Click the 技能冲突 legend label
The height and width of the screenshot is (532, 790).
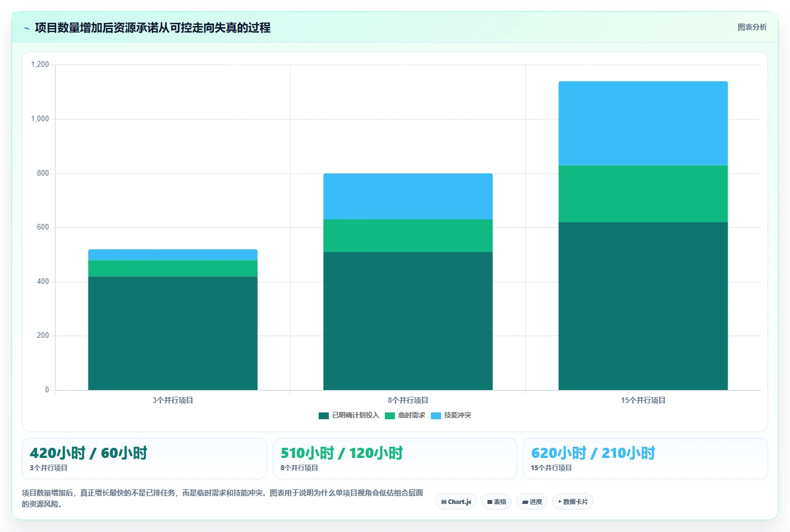click(x=458, y=415)
